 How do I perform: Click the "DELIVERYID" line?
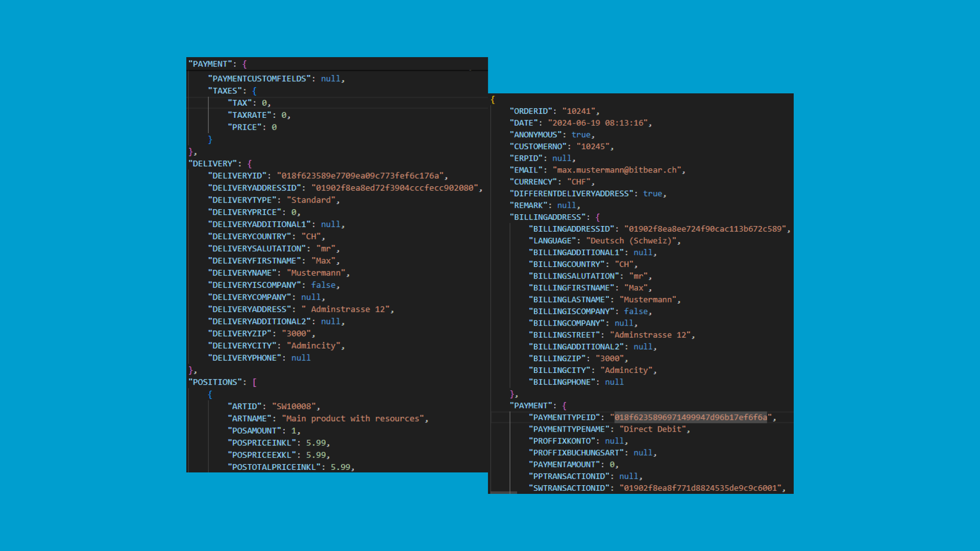(x=328, y=176)
